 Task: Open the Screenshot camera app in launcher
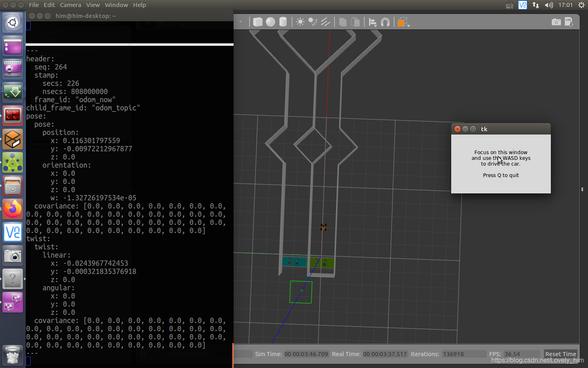[13, 256]
